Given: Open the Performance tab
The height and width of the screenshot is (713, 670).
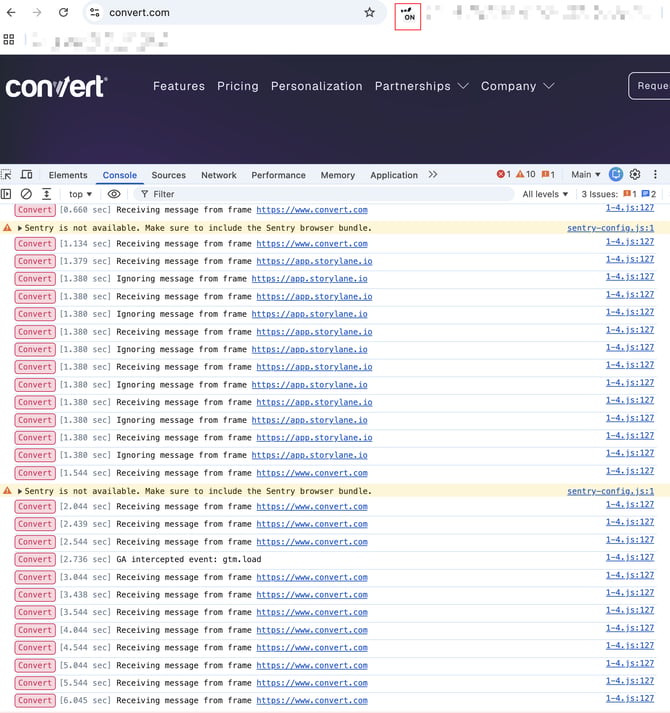Looking at the screenshot, I should 278,175.
